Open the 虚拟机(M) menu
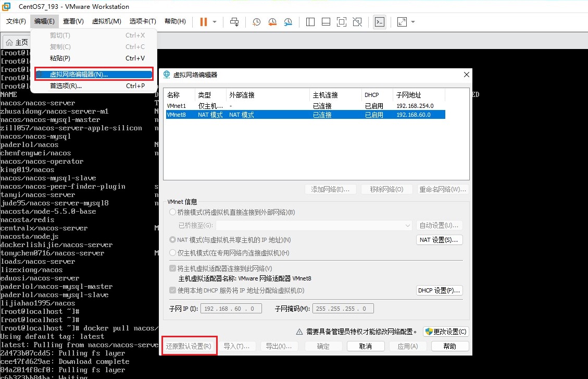The height and width of the screenshot is (379, 588). pos(106,22)
